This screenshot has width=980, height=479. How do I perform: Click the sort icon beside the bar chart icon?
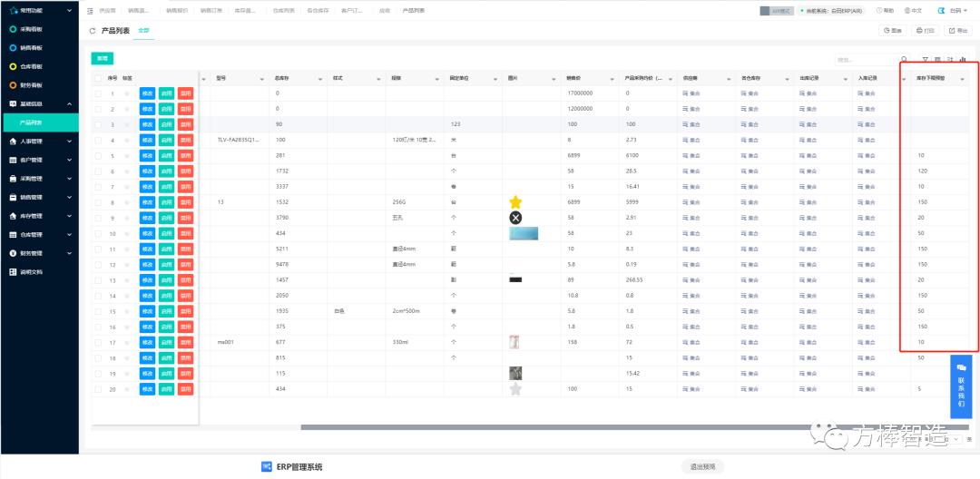950,59
